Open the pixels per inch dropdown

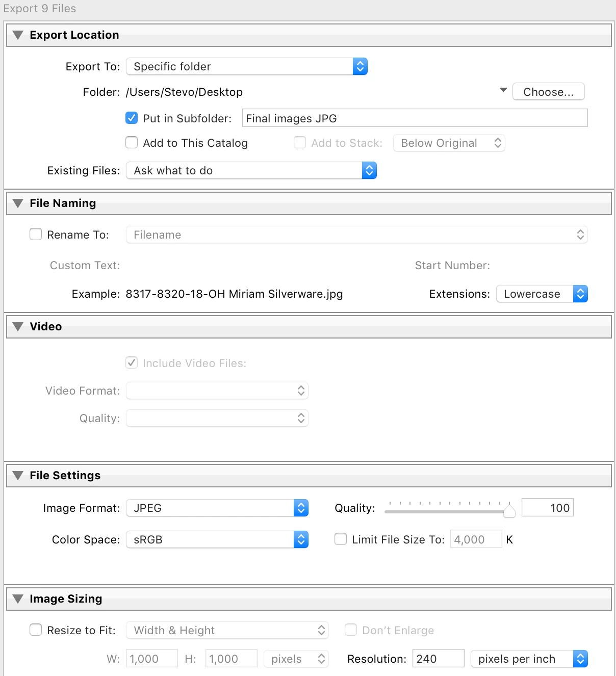pyautogui.click(x=529, y=659)
